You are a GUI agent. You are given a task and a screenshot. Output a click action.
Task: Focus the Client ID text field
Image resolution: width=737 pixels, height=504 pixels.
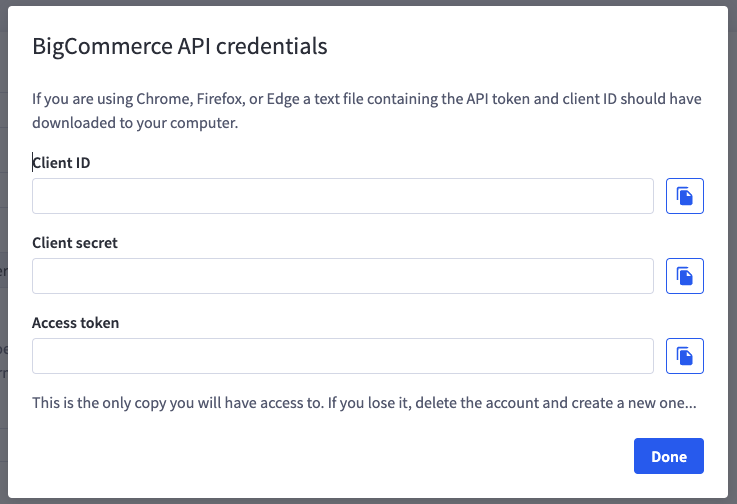pos(343,196)
